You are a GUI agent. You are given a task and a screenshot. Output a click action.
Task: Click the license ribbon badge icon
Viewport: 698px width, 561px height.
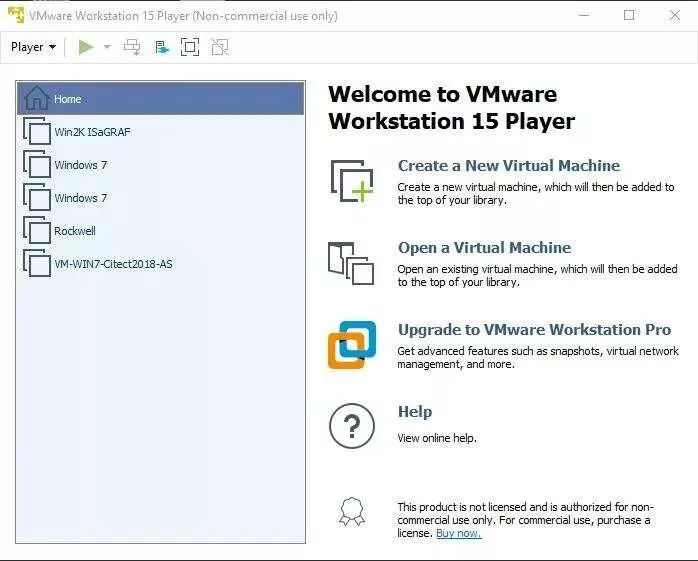352,512
